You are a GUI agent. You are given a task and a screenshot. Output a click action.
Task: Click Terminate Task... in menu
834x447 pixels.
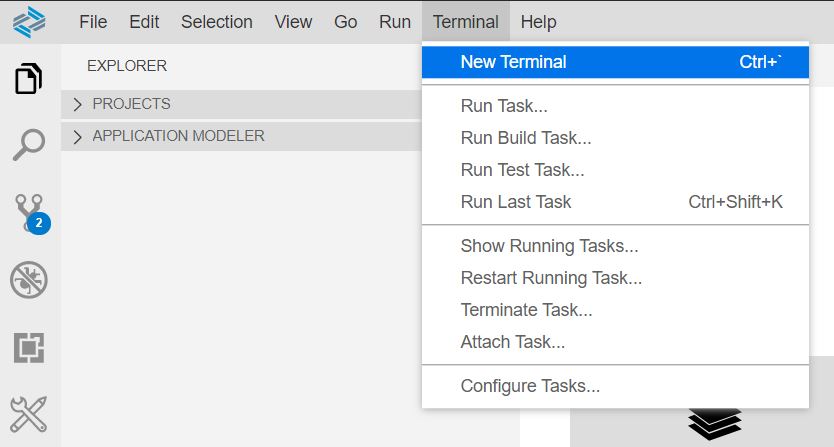[x=526, y=310]
